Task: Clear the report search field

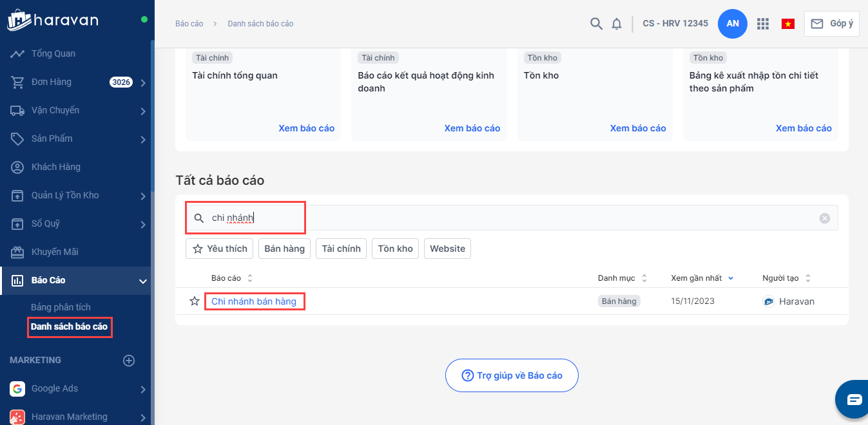Action: click(825, 218)
